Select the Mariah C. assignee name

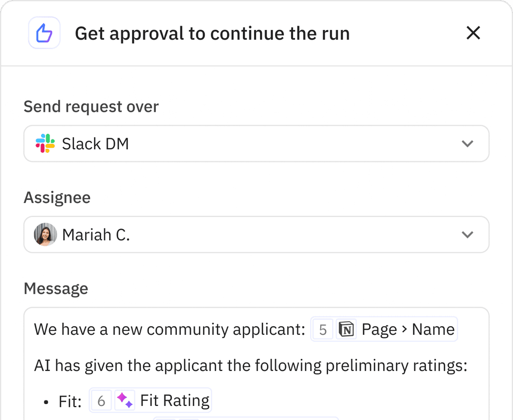96,235
